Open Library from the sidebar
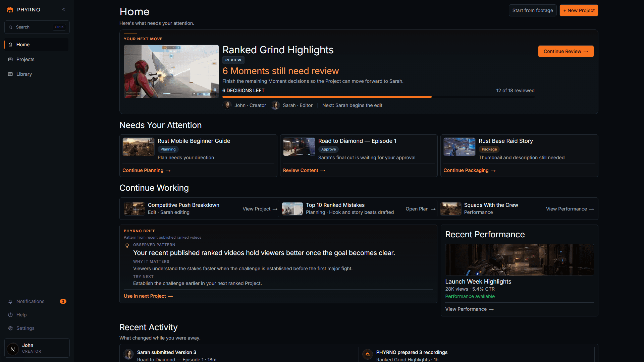The image size is (644, 362). click(37, 74)
